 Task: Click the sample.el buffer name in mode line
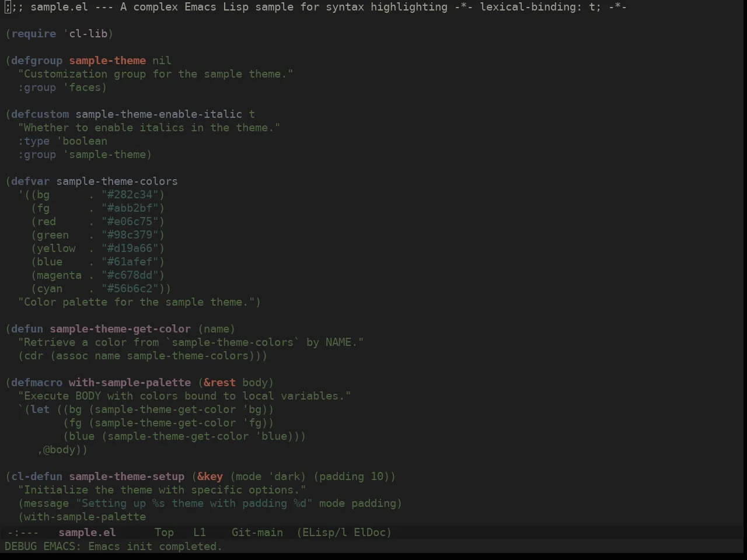click(x=87, y=532)
